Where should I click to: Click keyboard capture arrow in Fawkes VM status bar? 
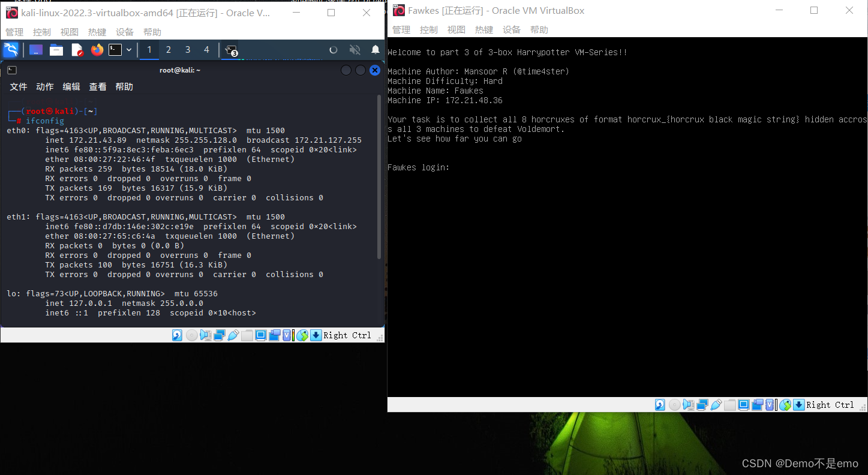(x=799, y=405)
